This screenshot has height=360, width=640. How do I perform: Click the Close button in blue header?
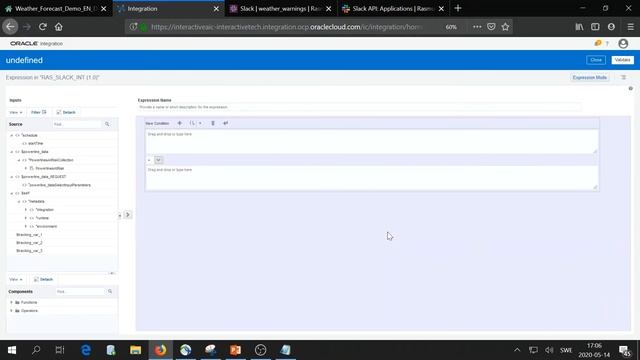(596, 60)
